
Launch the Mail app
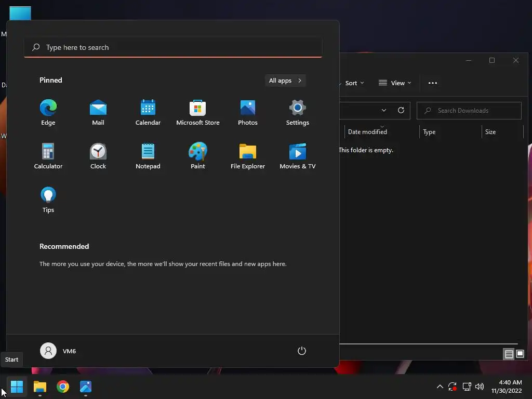pyautogui.click(x=98, y=113)
